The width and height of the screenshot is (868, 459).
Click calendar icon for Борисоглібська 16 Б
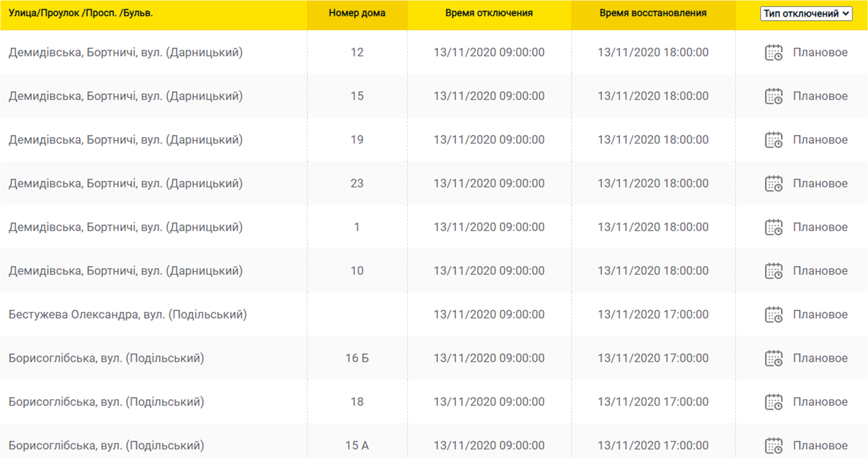(x=773, y=359)
